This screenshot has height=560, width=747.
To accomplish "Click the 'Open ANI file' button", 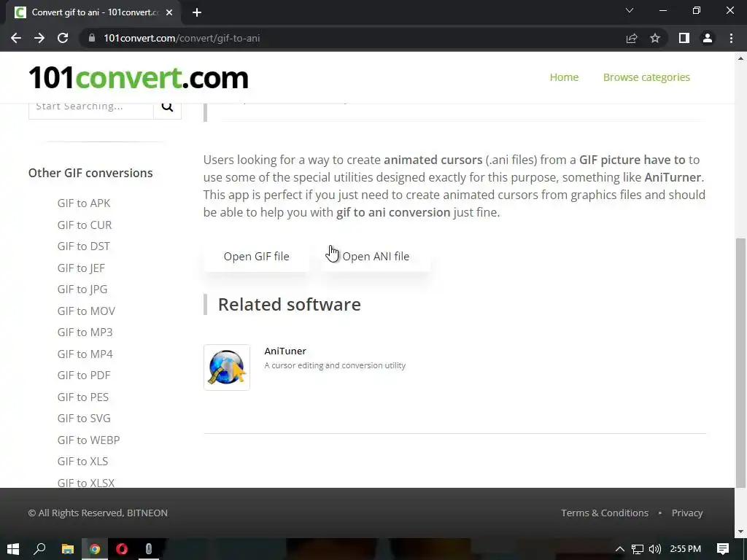I will 376,256.
